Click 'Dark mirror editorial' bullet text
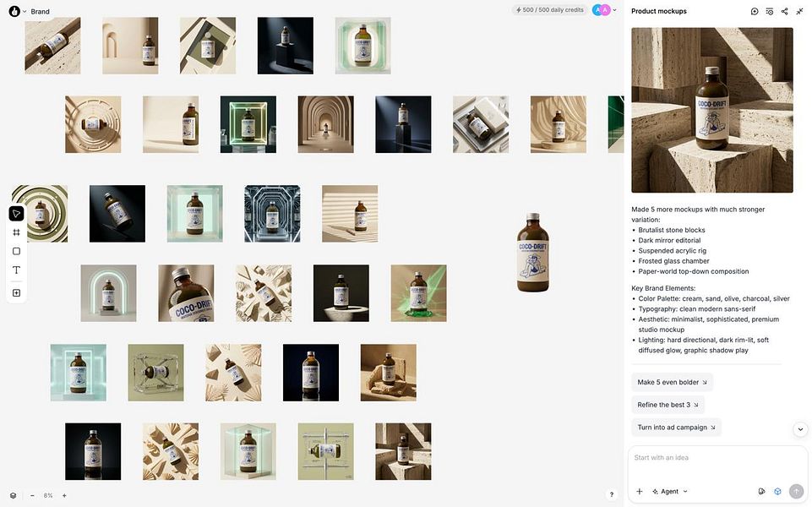 click(669, 240)
